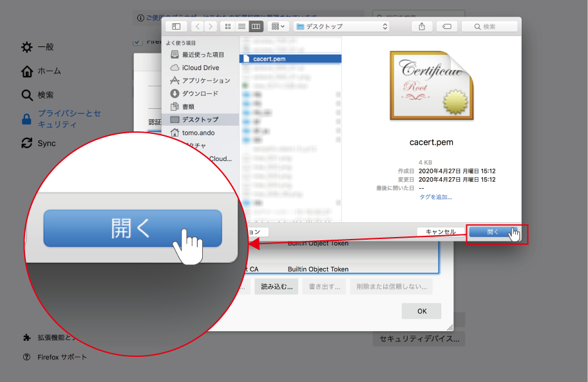Viewport: 588px width, 382px height.
Task: Click the 一般 gear icon
Action: click(26, 47)
